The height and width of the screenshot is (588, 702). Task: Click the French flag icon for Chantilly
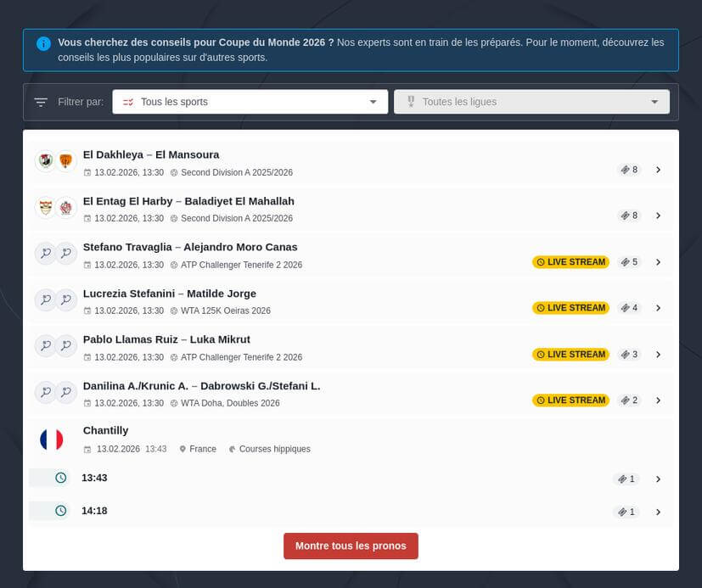click(x=51, y=440)
